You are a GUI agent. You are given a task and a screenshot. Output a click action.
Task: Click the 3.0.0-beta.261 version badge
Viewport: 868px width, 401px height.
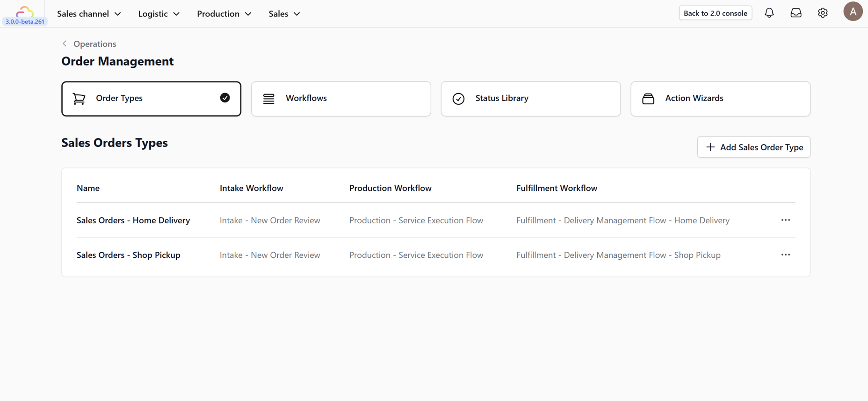click(25, 22)
